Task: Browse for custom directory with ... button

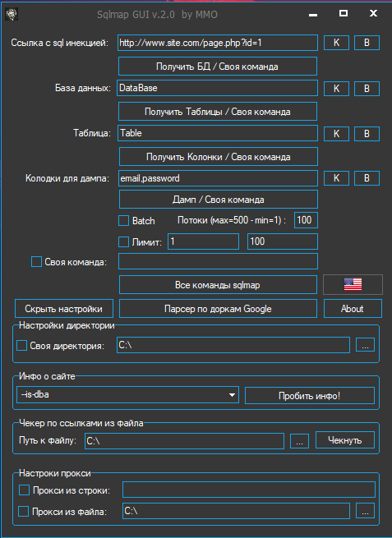Action: coord(365,345)
